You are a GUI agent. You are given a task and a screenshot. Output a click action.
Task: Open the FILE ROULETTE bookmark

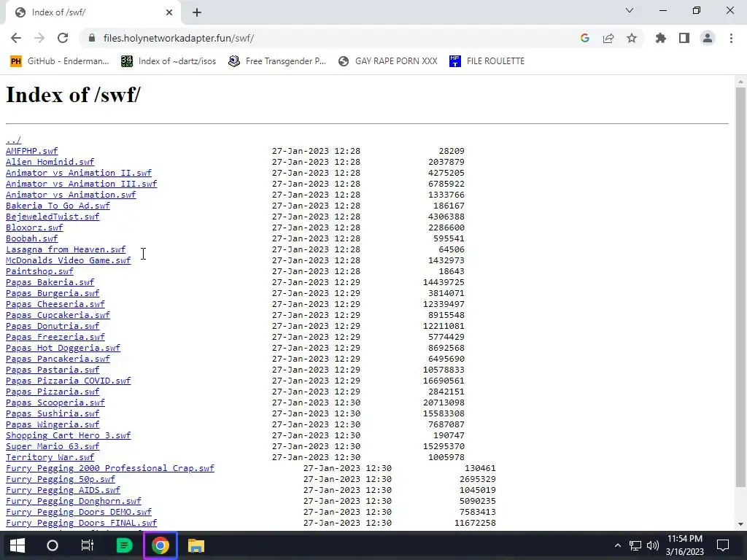(x=487, y=61)
